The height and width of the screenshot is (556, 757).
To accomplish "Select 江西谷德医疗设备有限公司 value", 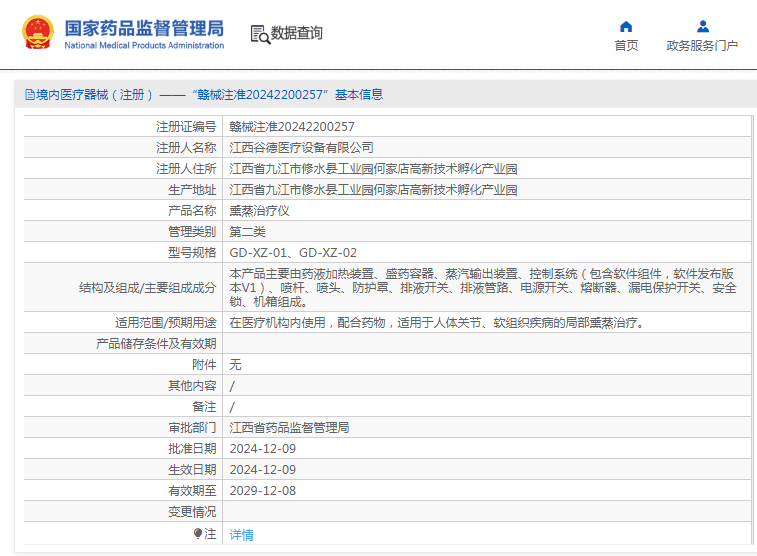I will click(x=301, y=147).
